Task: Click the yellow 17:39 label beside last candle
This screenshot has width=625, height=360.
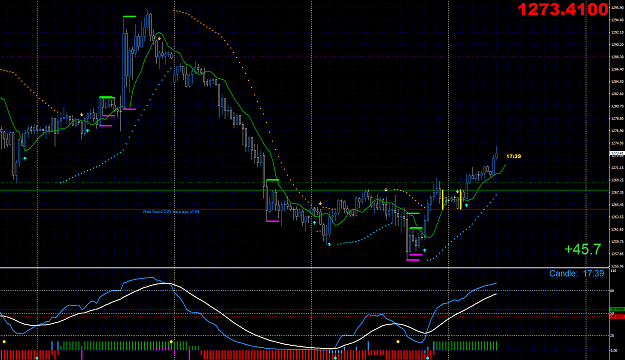Action: point(514,156)
